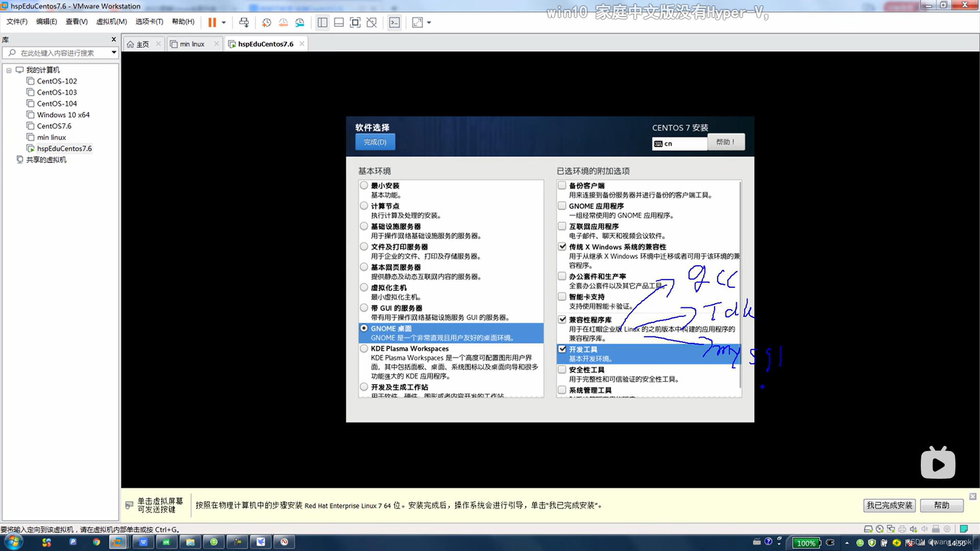Open the power options dropdown next to Pause
This screenshot has width=980, height=551.
224,22
